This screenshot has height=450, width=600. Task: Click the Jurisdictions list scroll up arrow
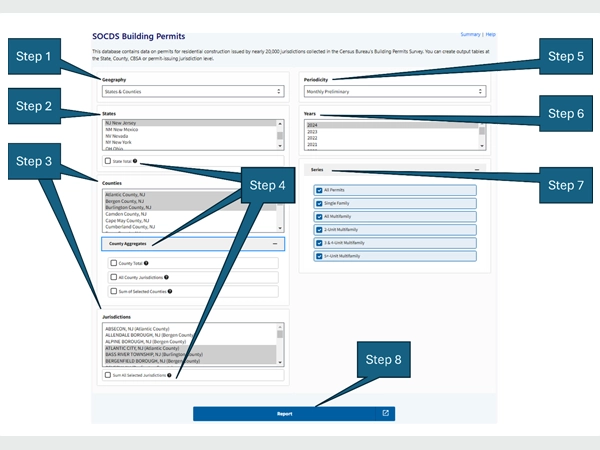(280, 327)
